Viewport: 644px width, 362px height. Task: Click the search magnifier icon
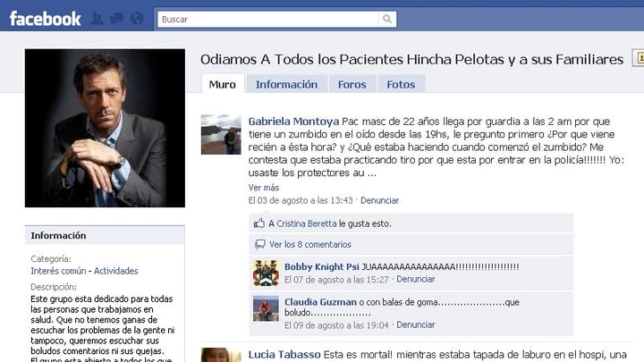[387, 19]
